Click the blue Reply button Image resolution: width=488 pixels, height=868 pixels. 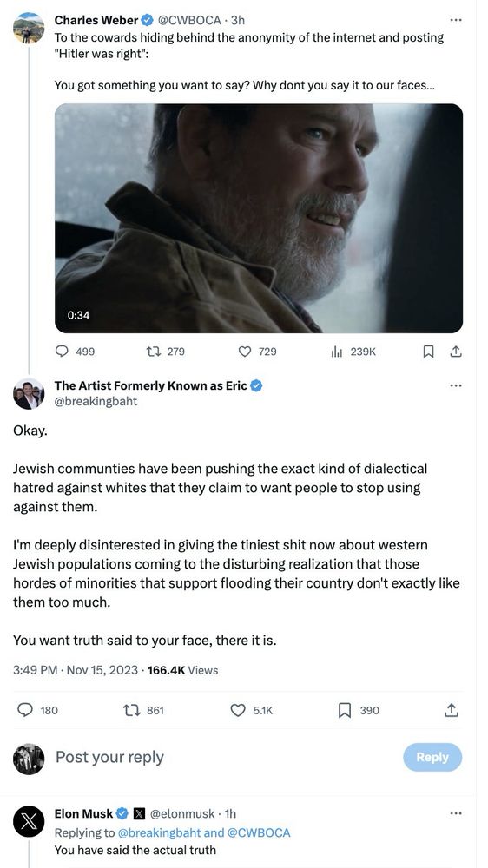432,757
